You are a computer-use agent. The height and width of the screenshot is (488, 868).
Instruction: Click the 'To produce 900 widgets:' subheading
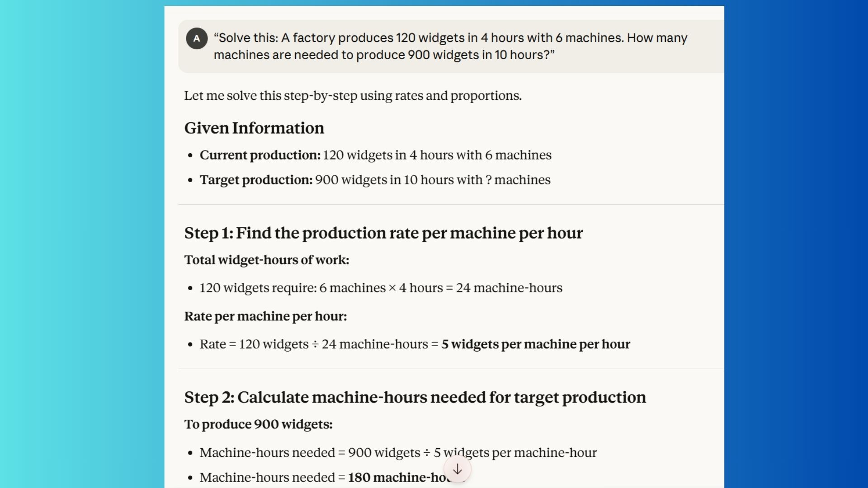click(258, 424)
